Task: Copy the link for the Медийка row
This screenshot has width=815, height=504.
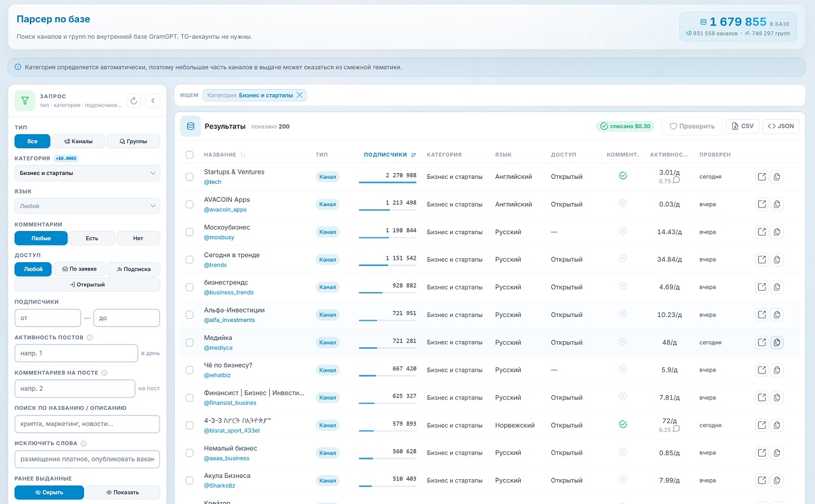Action: (777, 342)
